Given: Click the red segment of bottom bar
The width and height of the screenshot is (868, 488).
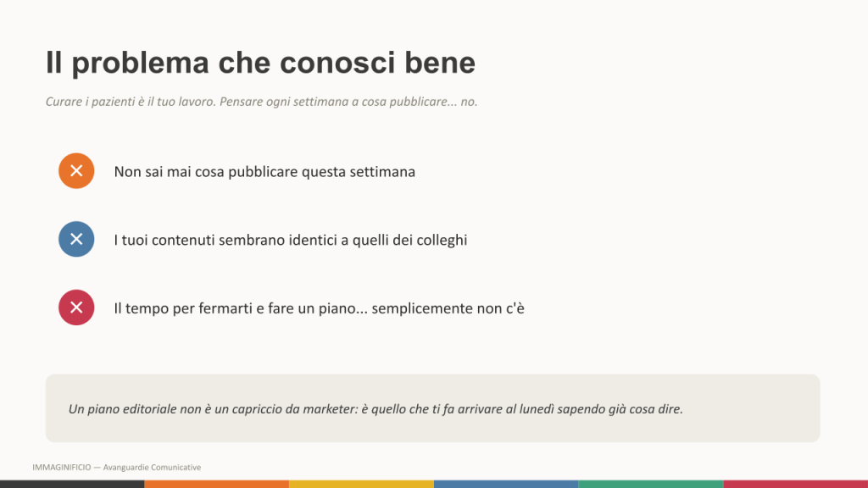Looking at the screenshot, I should [x=795, y=484].
